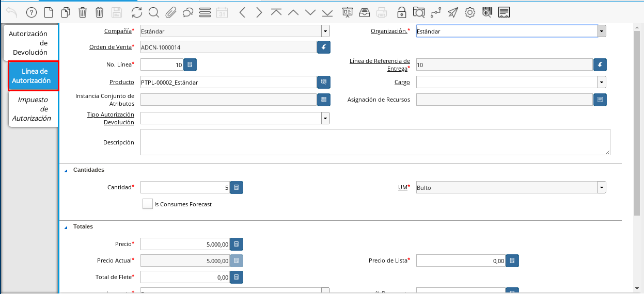This screenshot has height=294, width=644.
Task: Move to the previous record up chevron
Action: [293, 12]
